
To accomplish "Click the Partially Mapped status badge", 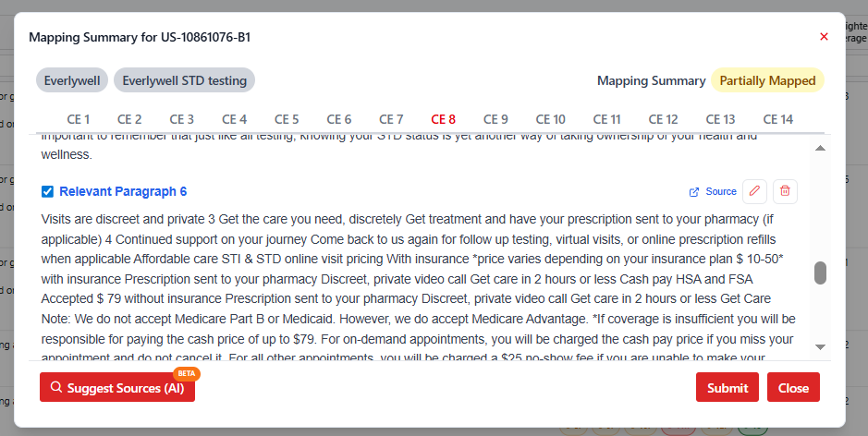I will click(767, 80).
